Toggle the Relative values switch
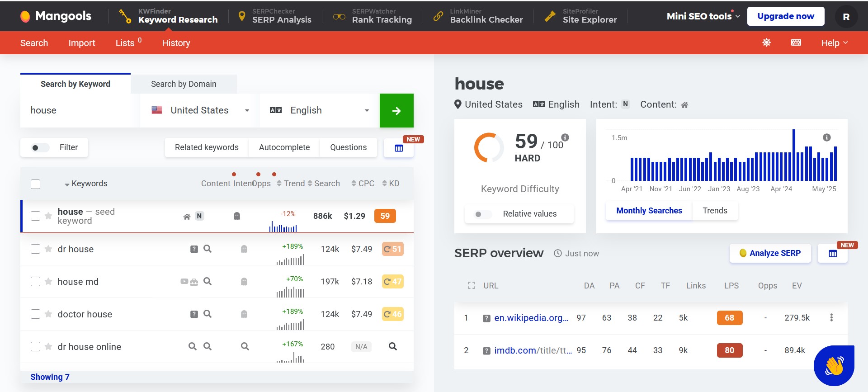The image size is (868, 392). [x=482, y=214]
